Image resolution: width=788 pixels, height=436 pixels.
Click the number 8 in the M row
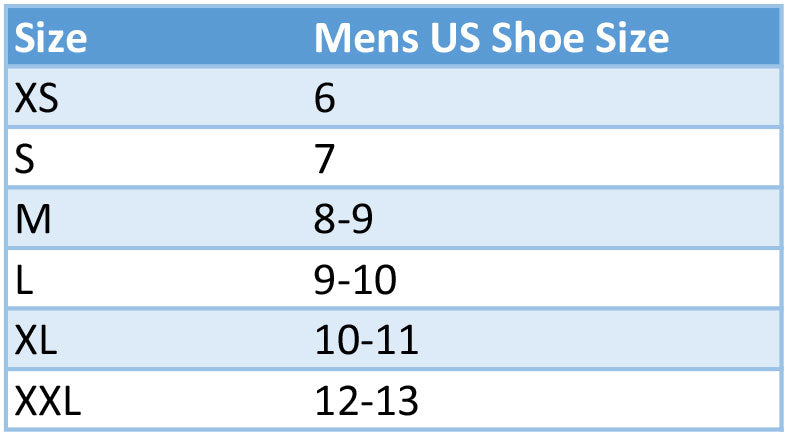coord(325,219)
